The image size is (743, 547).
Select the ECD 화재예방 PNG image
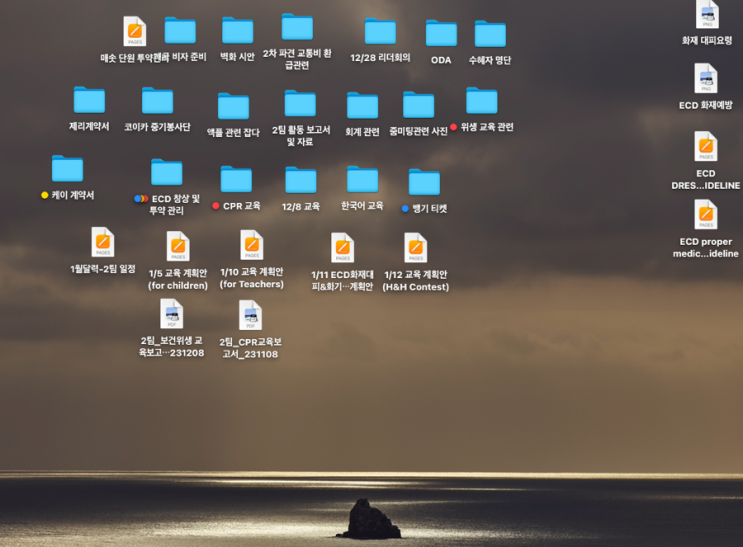(x=706, y=78)
